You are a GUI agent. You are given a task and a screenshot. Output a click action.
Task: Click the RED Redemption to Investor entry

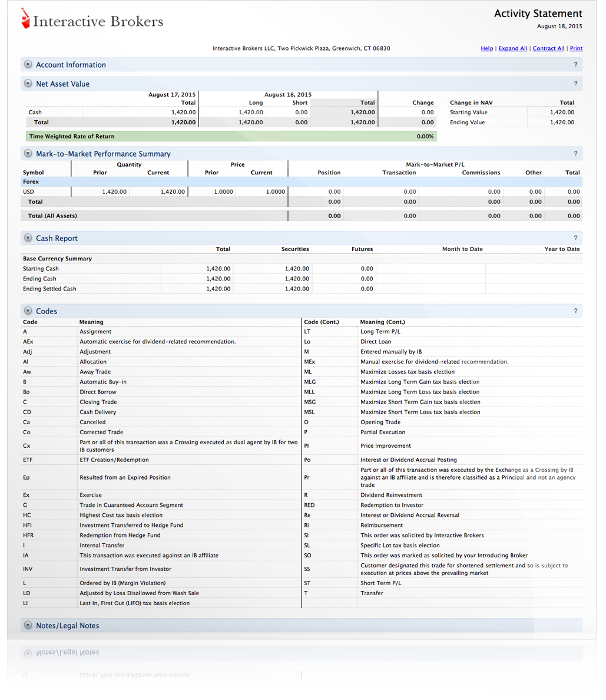pyautogui.click(x=442, y=505)
